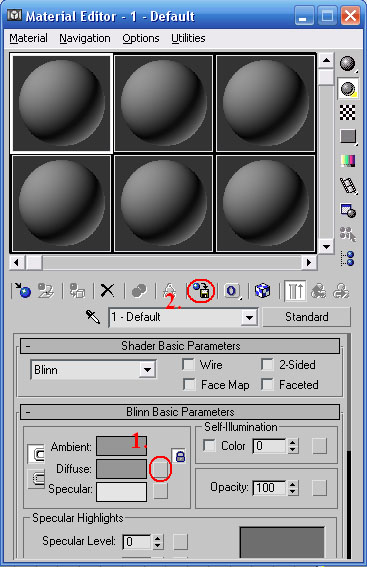Click the Specular map button
Screen dimensions: 367x567
coord(161,491)
